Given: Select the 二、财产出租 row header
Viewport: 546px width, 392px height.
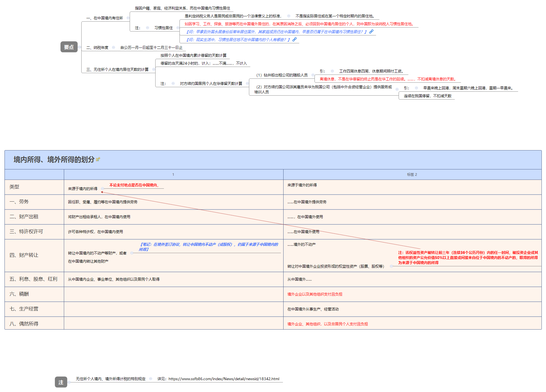Looking at the screenshot, I should point(24,217).
